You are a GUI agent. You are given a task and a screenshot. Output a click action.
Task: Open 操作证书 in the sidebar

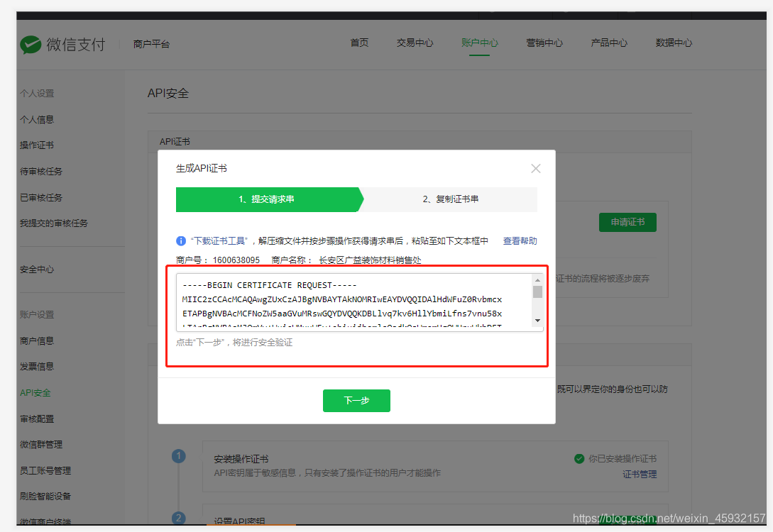pos(37,145)
